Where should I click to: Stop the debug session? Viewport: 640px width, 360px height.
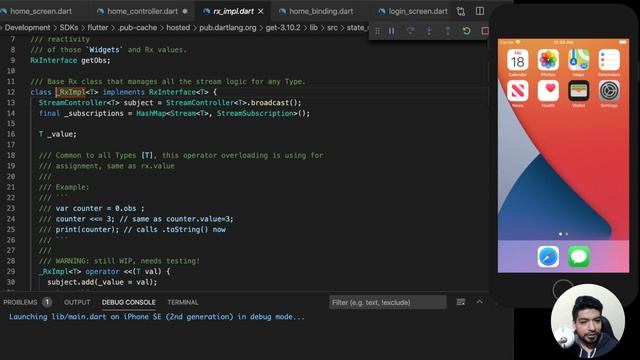tap(484, 31)
